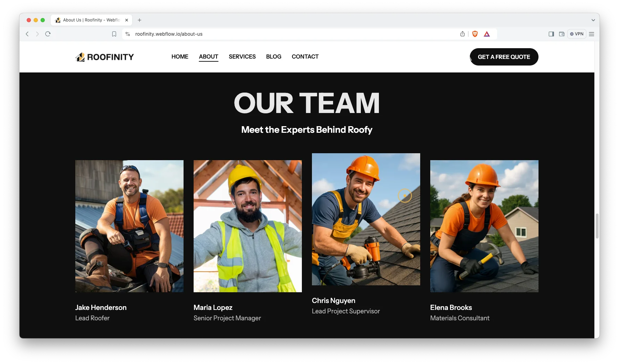Navigate to the Contact link
Viewport: 619px width, 364px height.
tap(305, 57)
